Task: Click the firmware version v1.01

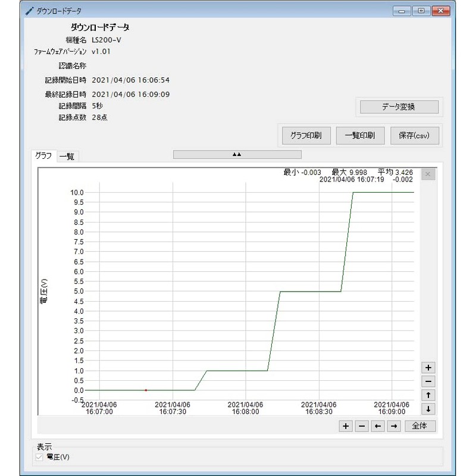Action: click(101, 52)
